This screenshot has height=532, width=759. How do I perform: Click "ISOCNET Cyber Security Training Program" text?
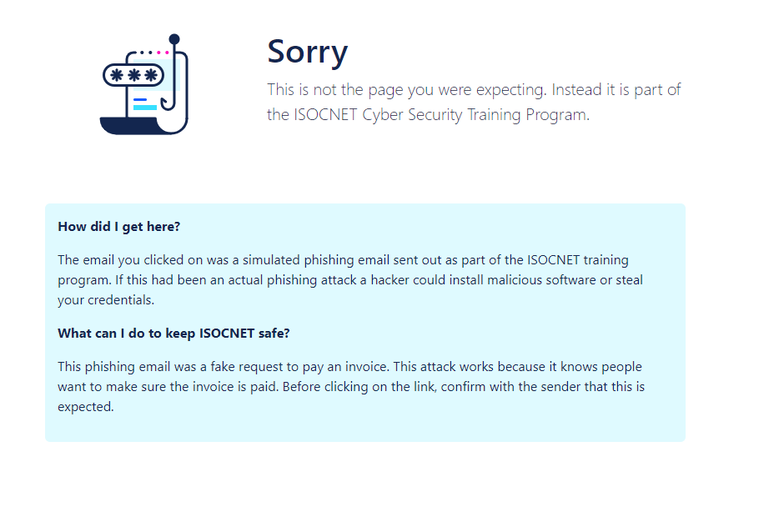coord(428,114)
